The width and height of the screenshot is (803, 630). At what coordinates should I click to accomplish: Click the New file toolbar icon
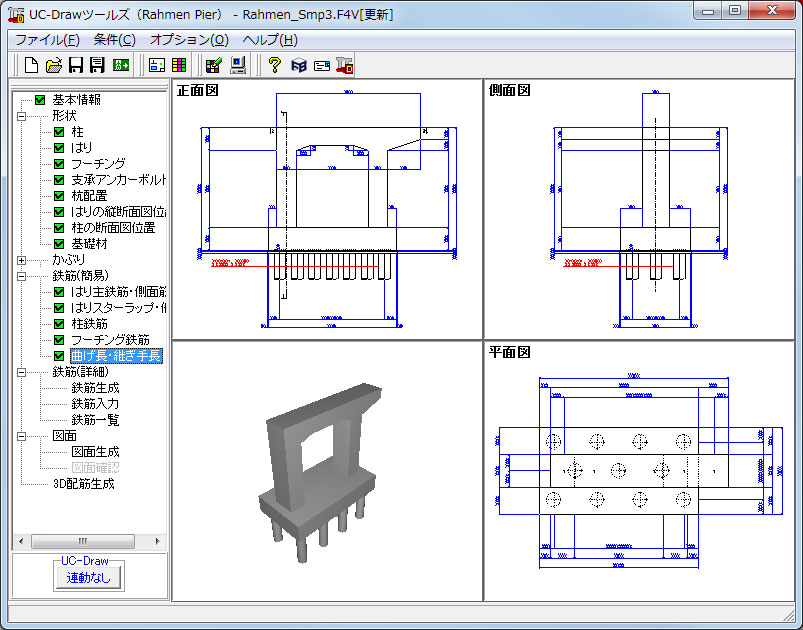point(31,66)
